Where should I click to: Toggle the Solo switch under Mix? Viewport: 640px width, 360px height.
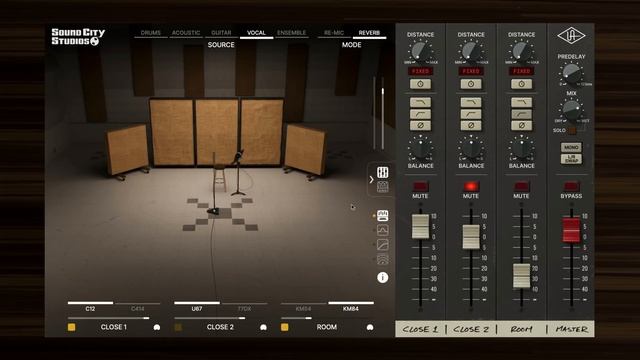coord(572,131)
